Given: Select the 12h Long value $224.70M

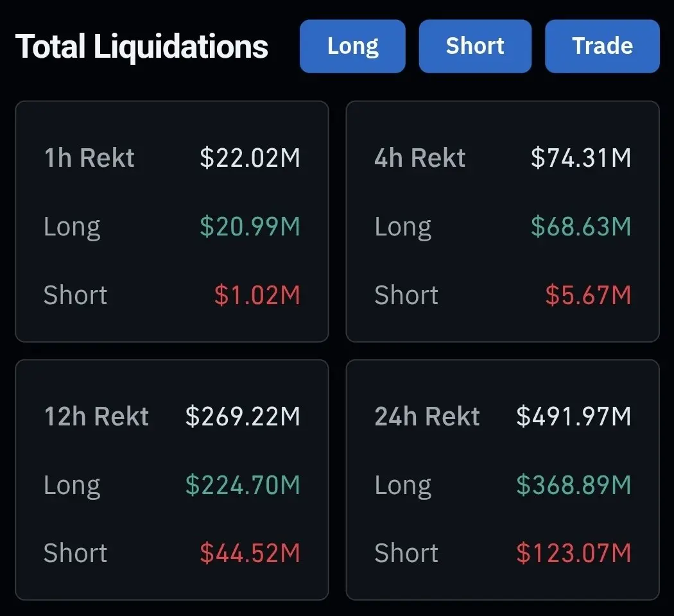Looking at the screenshot, I should click(x=243, y=485).
